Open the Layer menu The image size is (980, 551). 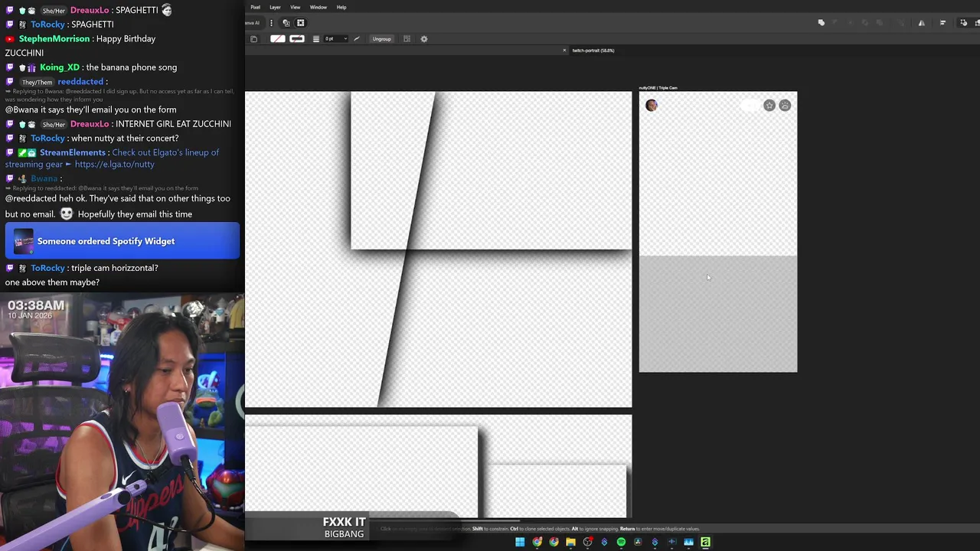click(275, 7)
